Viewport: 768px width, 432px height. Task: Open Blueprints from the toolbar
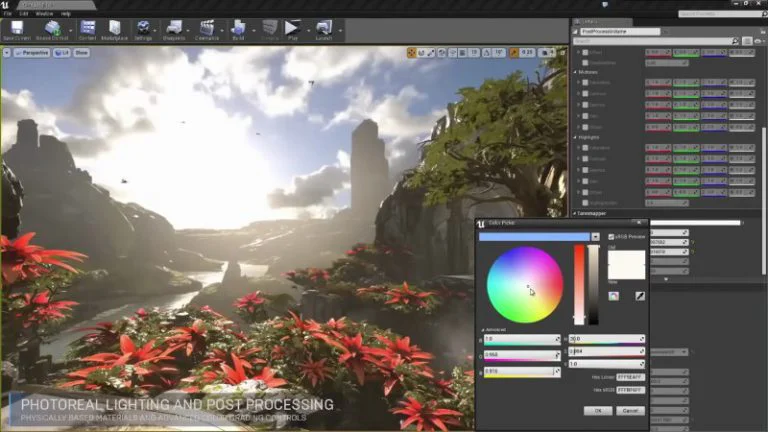[x=174, y=29]
